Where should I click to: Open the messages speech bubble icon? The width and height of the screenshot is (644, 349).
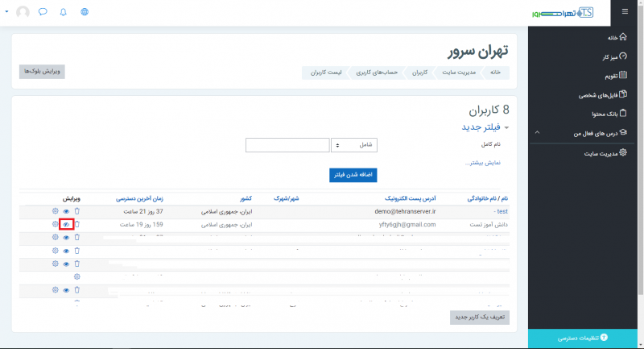[x=43, y=13]
